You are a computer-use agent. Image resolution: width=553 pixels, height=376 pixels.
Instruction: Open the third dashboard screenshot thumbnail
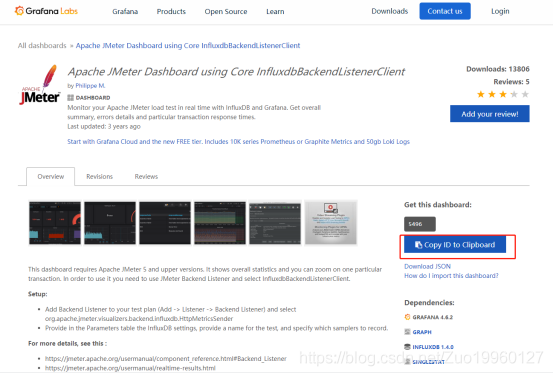tap(165, 223)
